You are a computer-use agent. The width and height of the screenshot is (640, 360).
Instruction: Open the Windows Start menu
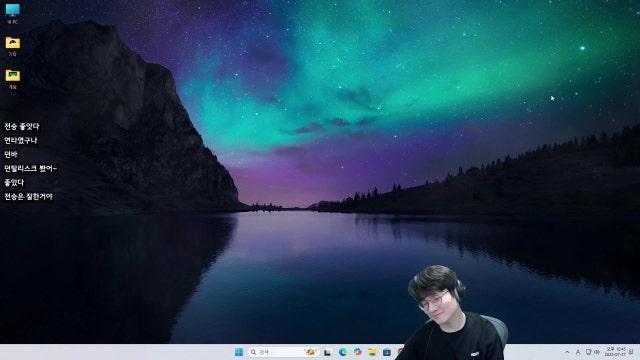239,352
